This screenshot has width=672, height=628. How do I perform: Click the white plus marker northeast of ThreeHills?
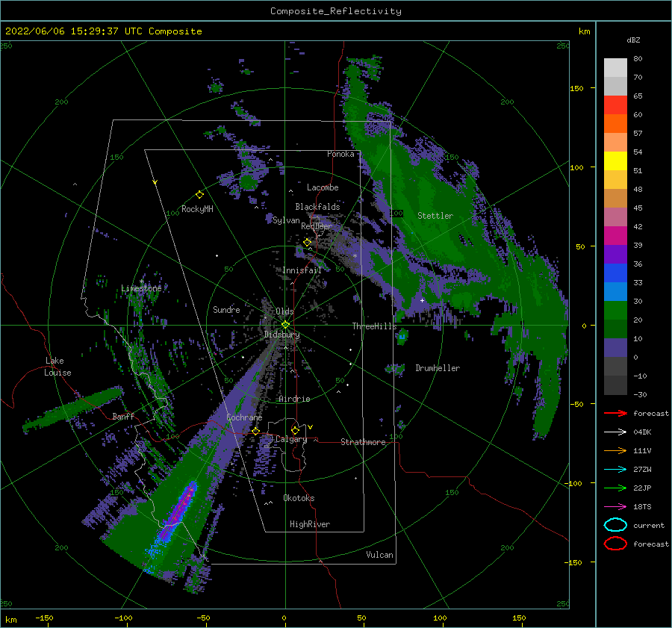pos(422,300)
